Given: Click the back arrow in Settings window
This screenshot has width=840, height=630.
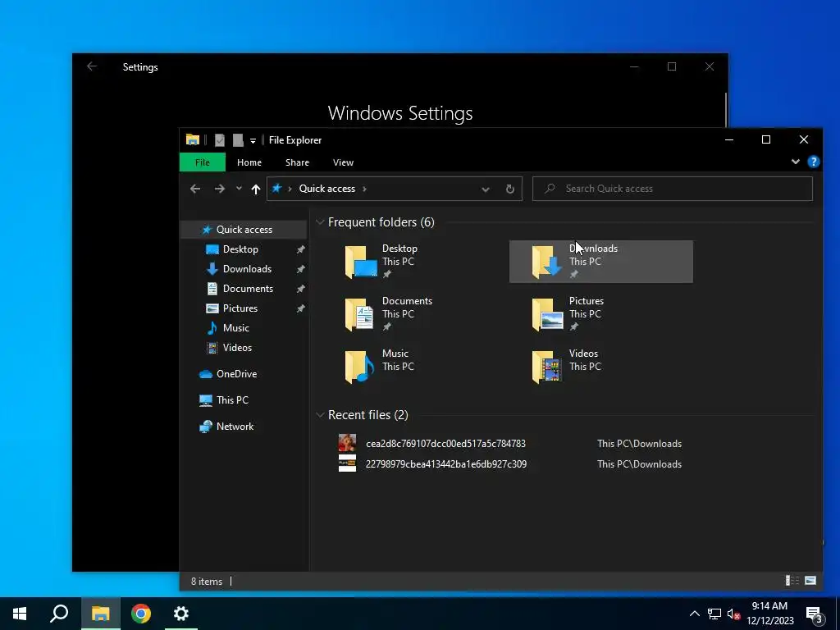Looking at the screenshot, I should (92, 66).
